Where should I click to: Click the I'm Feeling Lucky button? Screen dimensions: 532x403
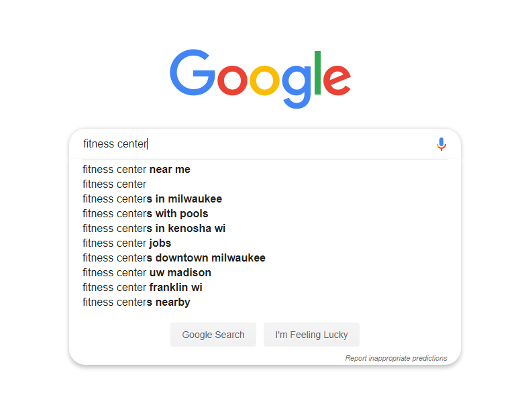pos(311,335)
